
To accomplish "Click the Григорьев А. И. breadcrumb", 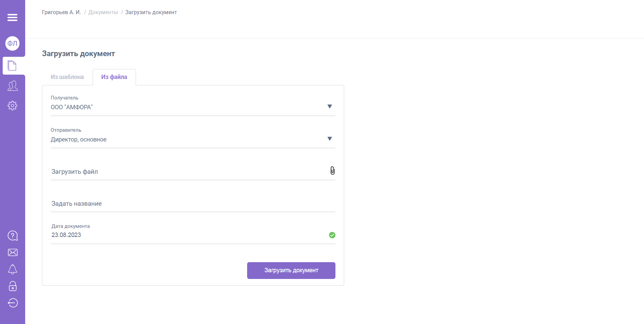I will tap(61, 12).
